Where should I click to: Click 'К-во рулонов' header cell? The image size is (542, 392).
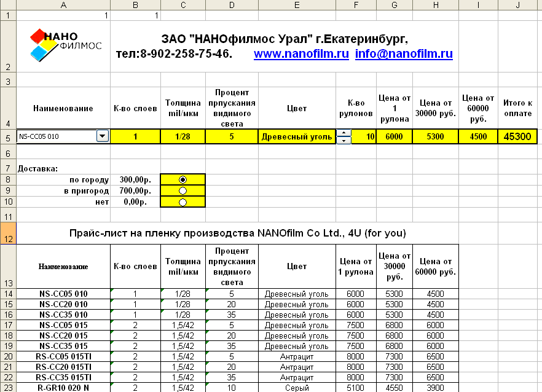coord(356,108)
